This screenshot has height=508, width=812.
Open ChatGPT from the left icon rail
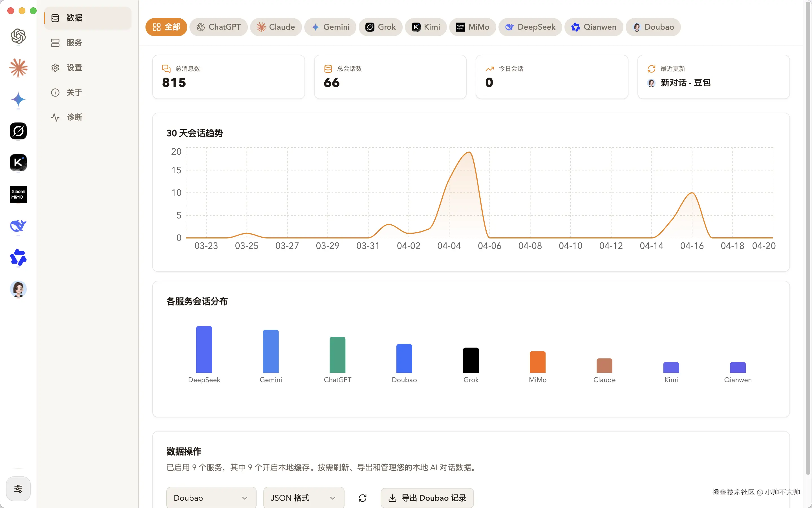click(18, 36)
